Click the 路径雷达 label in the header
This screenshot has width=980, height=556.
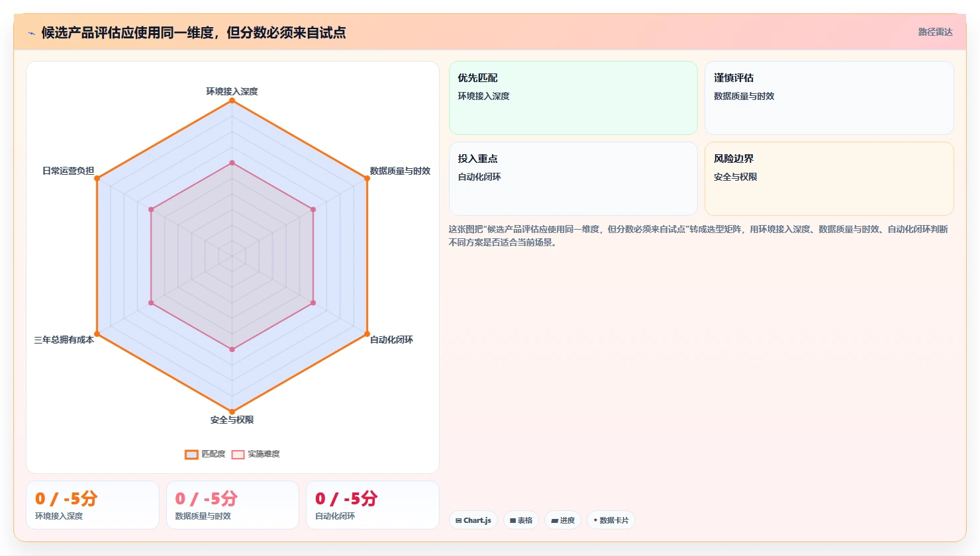click(935, 32)
